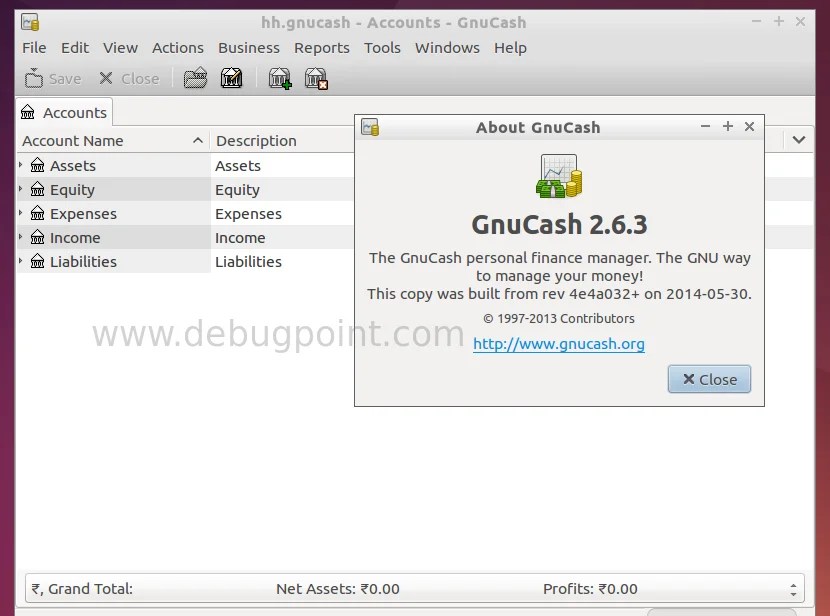830x616 pixels.
Task: Expand the Assets account tree
Action: click(21, 165)
